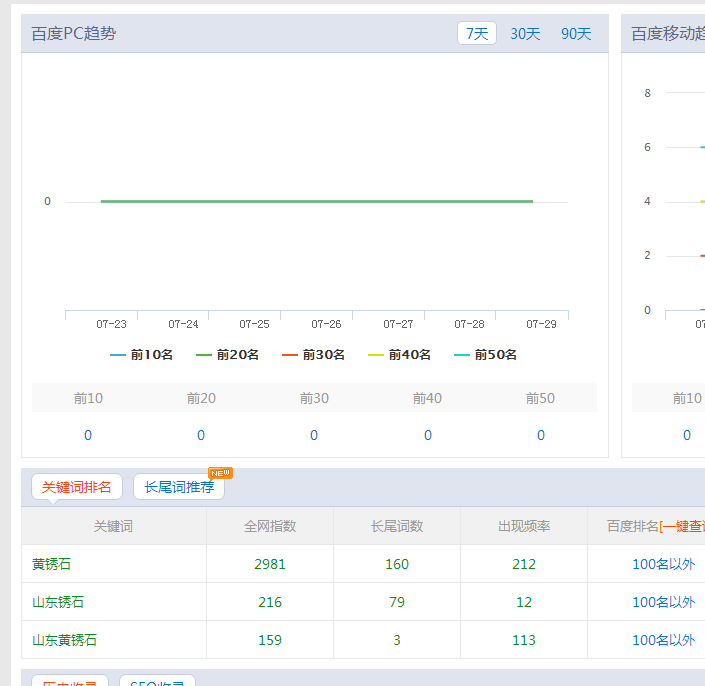This screenshot has height=686, width=705.
Task: Click the 一键查询 link in 百度排名 header
Action: pos(683,526)
